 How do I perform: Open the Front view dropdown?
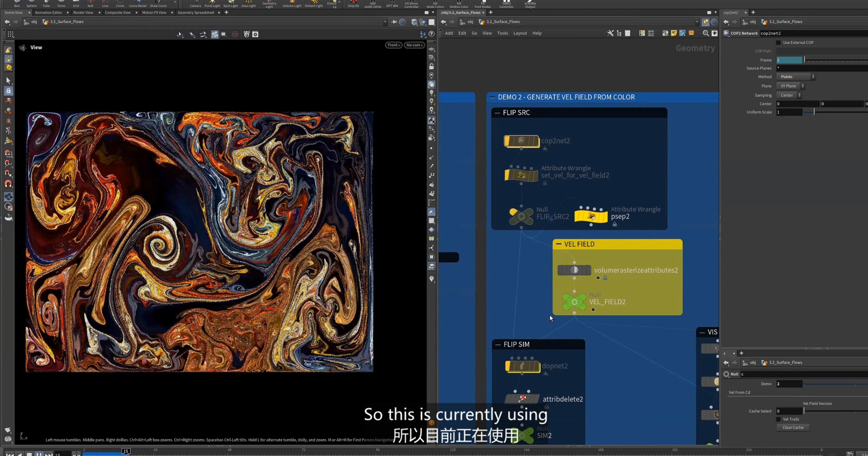393,45
